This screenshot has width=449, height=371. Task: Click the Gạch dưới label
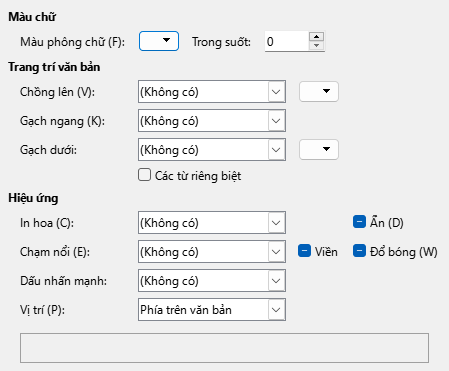[x=48, y=150]
